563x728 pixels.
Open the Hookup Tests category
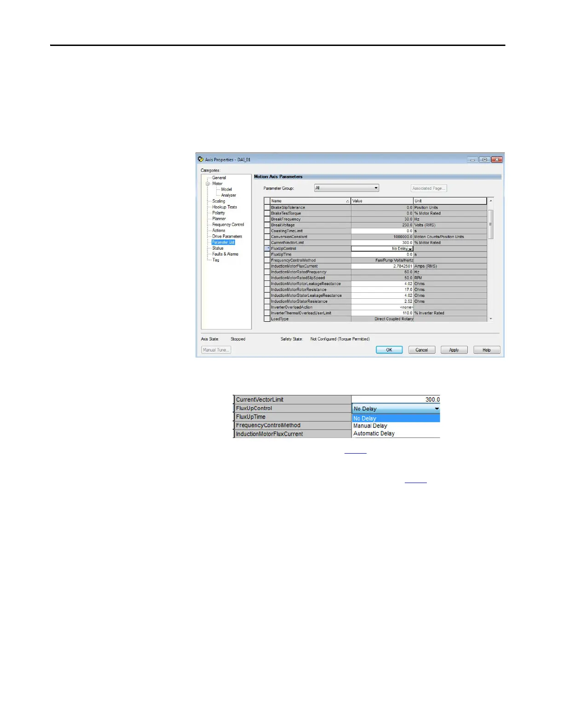pos(224,207)
